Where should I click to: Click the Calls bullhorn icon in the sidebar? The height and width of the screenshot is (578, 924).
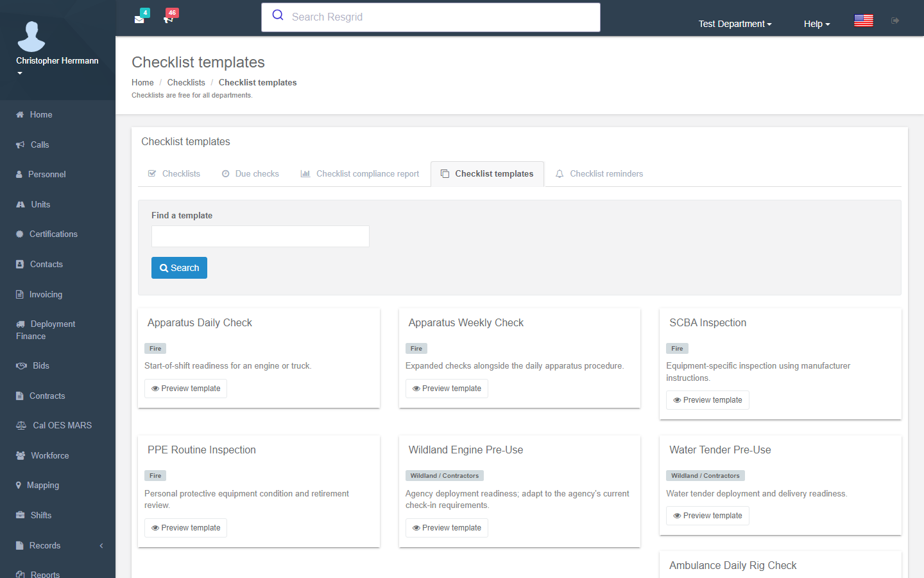(21, 145)
